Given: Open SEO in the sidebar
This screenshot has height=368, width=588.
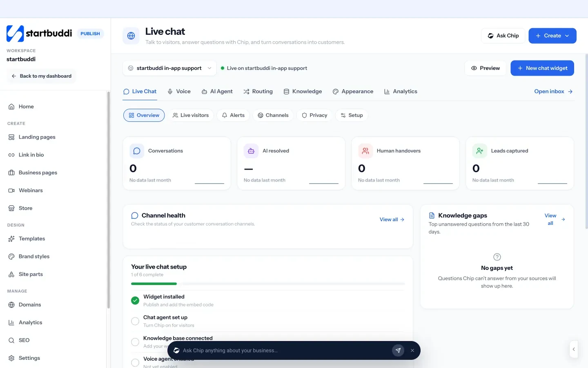Looking at the screenshot, I should click(53, 340).
